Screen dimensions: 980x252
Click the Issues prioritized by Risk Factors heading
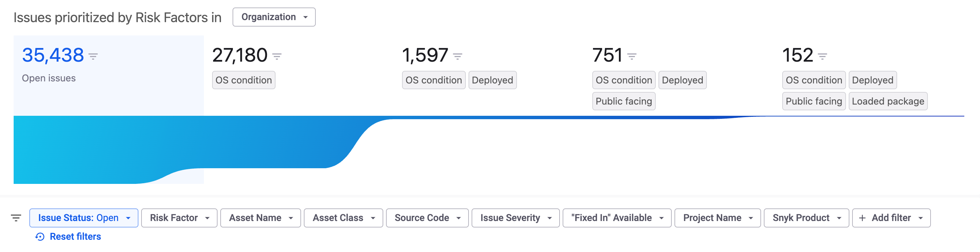[118, 17]
